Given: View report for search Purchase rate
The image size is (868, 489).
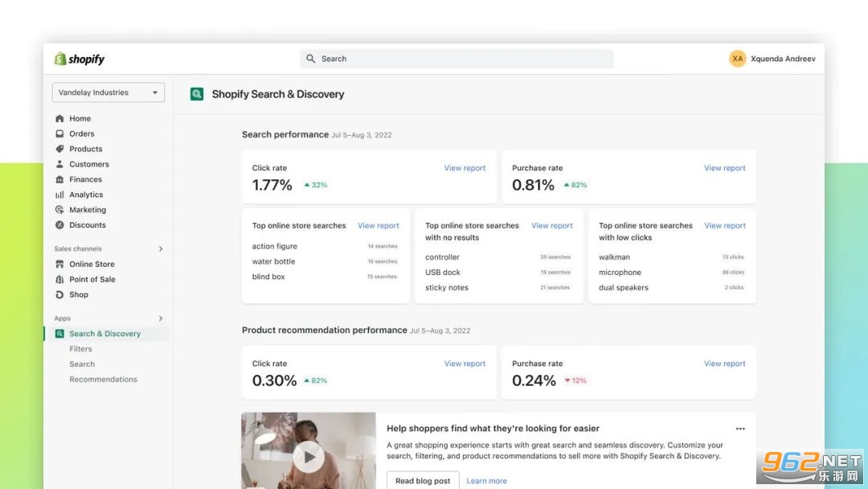Looking at the screenshot, I should point(724,168).
